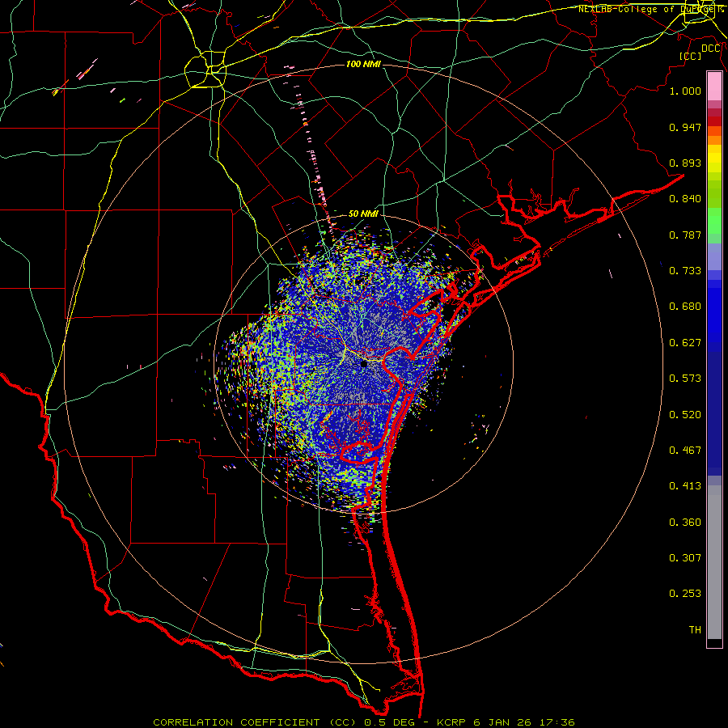
Task: Click the 1.000 color scale value
Action: pos(685,91)
